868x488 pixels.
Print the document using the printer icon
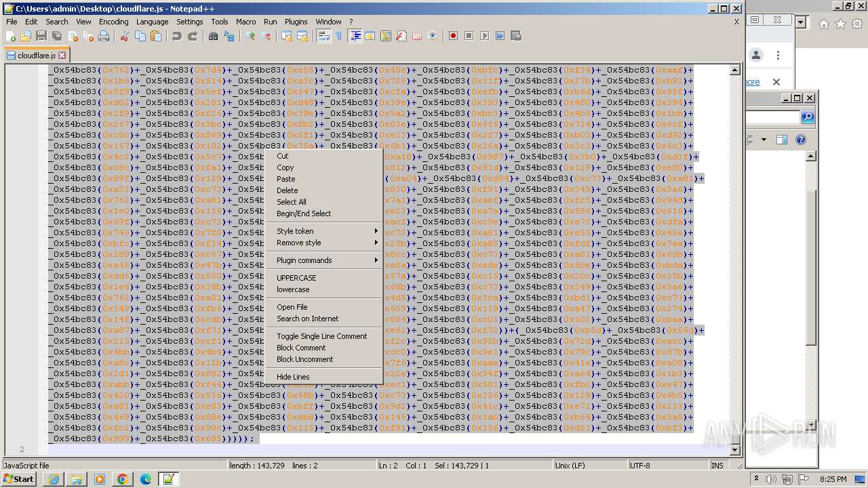tap(104, 36)
